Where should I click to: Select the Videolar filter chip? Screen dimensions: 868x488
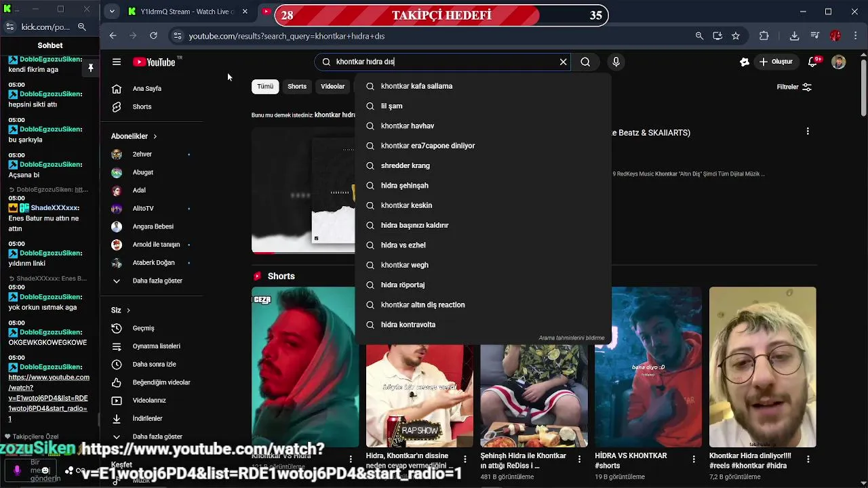click(x=332, y=86)
